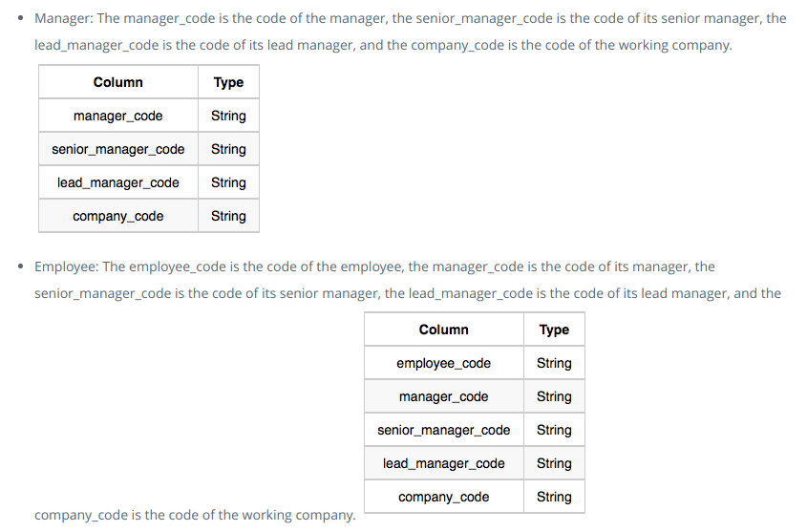Viewport: 807px width, 532px height.
Task: Click manager_code cell in Employee table
Action: point(444,396)
